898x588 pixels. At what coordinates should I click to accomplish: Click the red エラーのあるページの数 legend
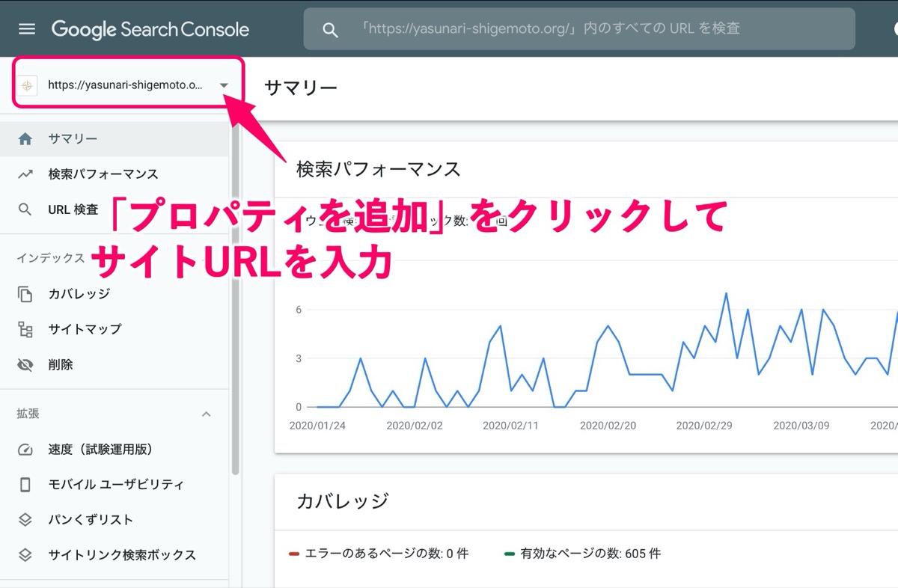379,554
